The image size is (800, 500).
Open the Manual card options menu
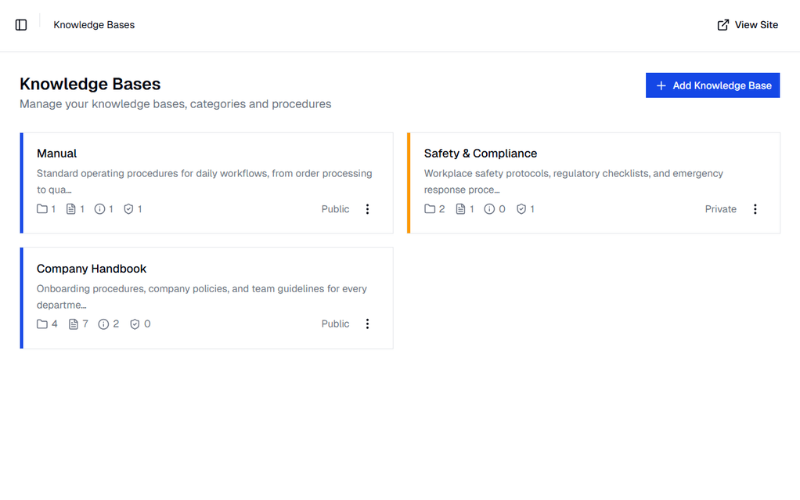pyautogui.click(x=367, y=209)
